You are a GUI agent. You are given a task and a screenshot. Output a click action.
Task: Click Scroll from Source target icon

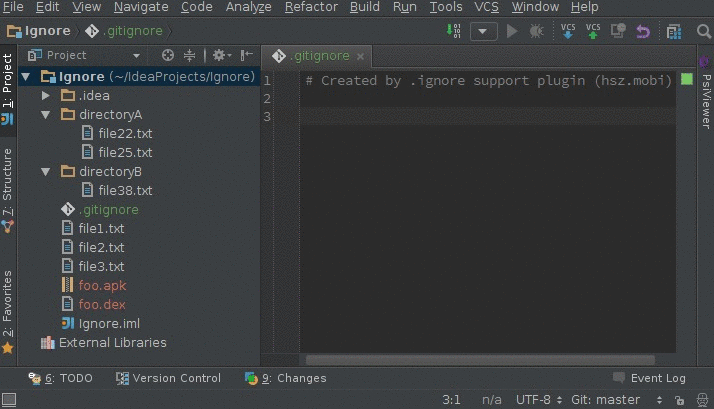pyautogui.click(x=168, y=55)
